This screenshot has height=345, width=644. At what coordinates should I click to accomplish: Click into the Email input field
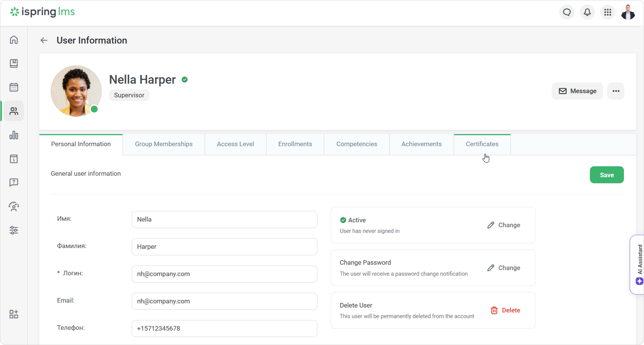click(x=224, y=301)
